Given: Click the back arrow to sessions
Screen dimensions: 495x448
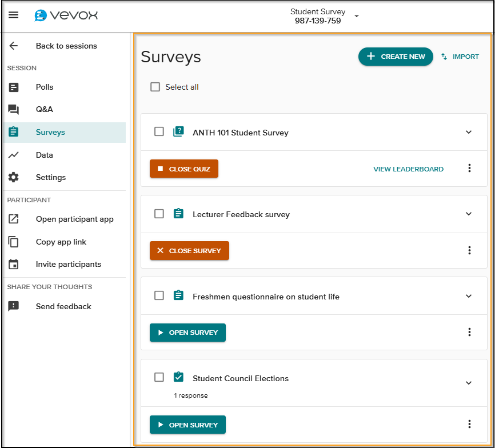Looking at the screenshot, I should (x=14, y=46).
